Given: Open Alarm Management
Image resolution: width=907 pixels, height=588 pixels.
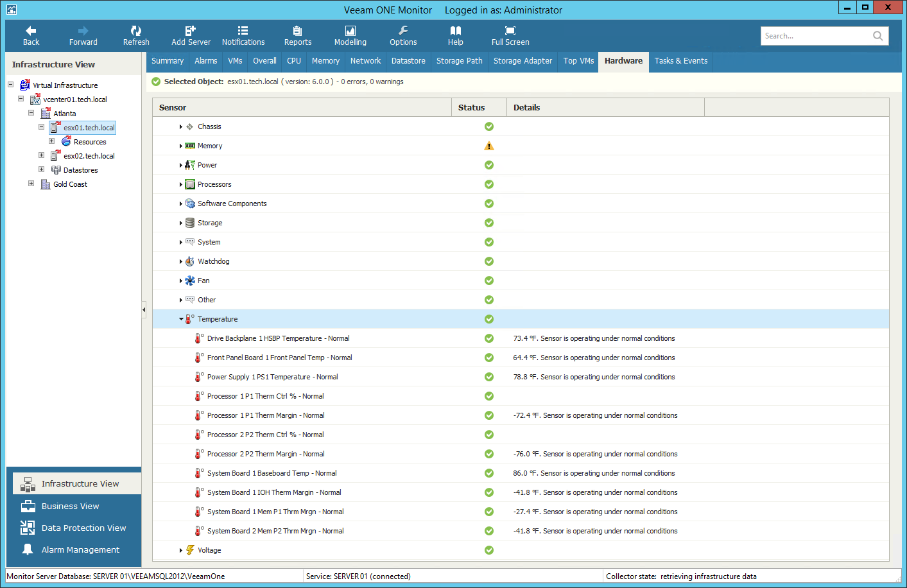Looking at the screenshot, I should [x=77, y=549].
